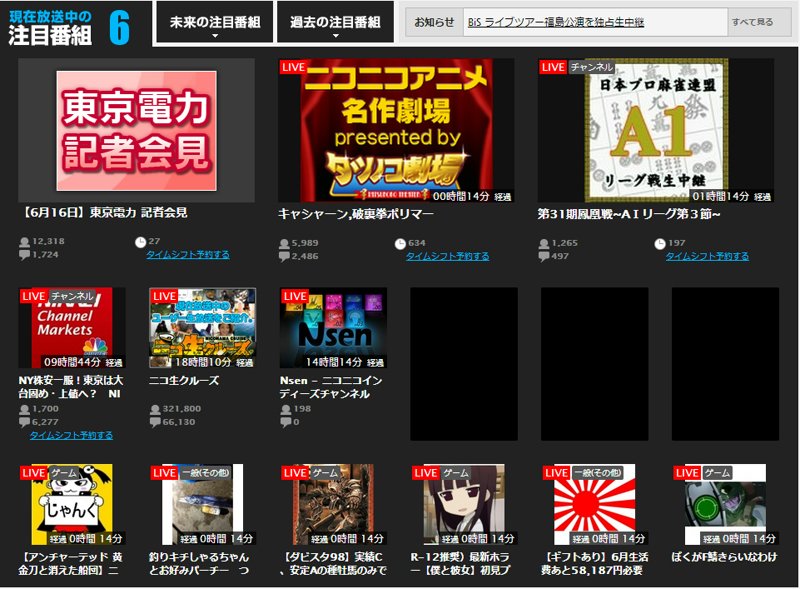Open the rising sun flag stream thumbnail
The width and height of the screenshot is (800, 589).
(594, 504)
